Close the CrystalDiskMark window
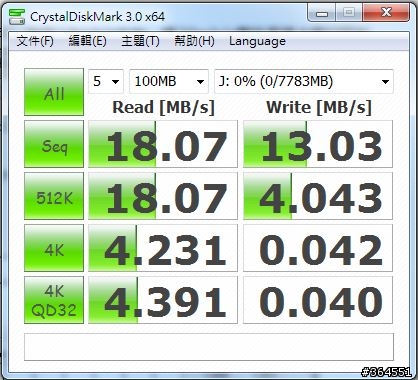Viewport: 418px width, 380px height. tap(386, 13)
